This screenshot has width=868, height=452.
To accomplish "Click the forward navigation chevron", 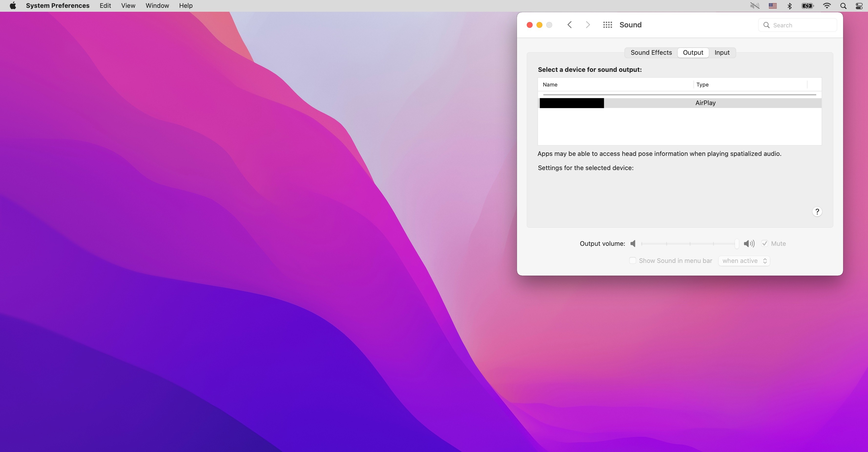I will [x=588, y=25].
